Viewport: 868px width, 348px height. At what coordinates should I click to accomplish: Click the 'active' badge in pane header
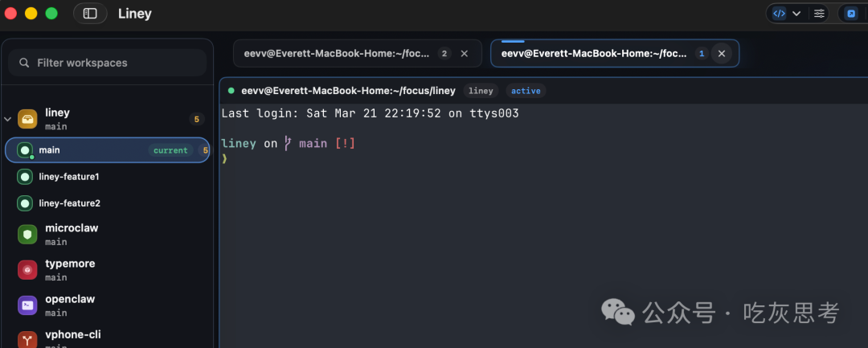[x=526, y=91]
